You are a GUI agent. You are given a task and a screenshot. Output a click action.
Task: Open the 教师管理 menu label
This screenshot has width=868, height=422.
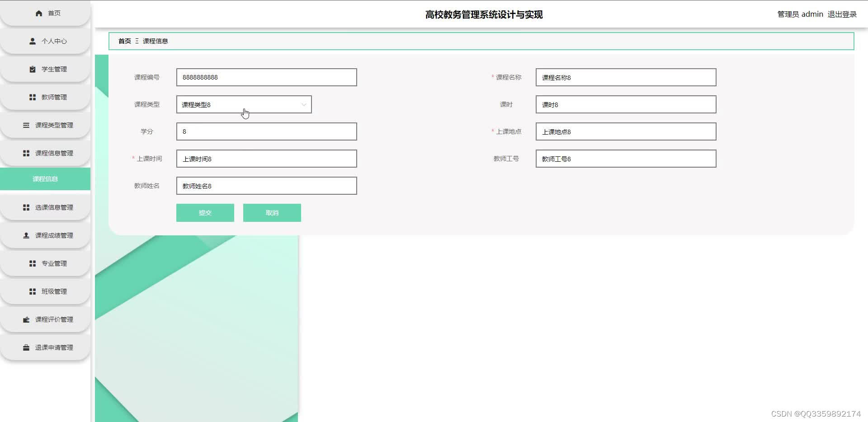click(54, 97)
